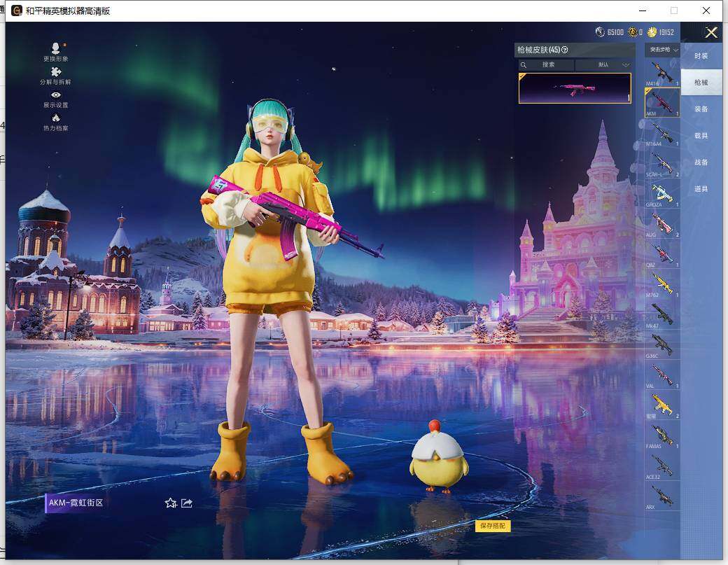Select the pink AKM skin thumbnail

tap(575, 88)
